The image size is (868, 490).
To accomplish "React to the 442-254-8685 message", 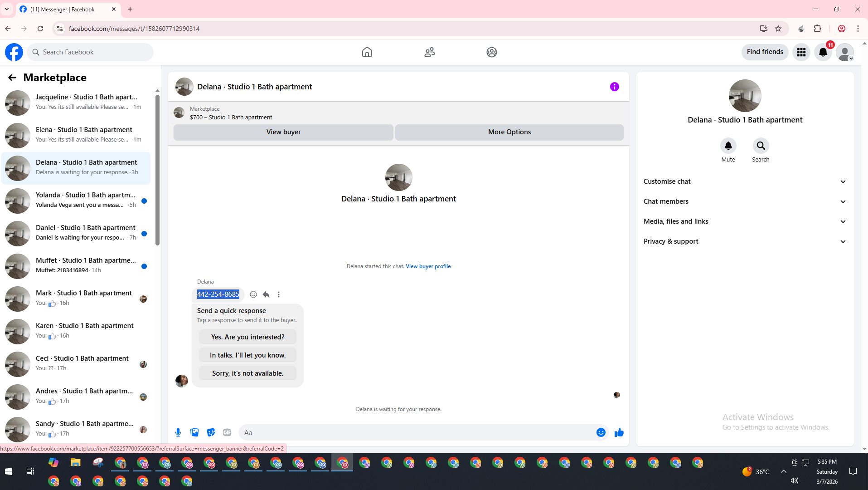I will pyautogui.click(x=253, y=294).
